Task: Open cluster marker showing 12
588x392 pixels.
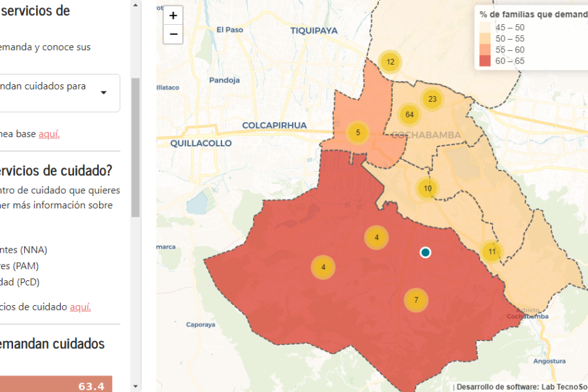Action: pos(390,62)
